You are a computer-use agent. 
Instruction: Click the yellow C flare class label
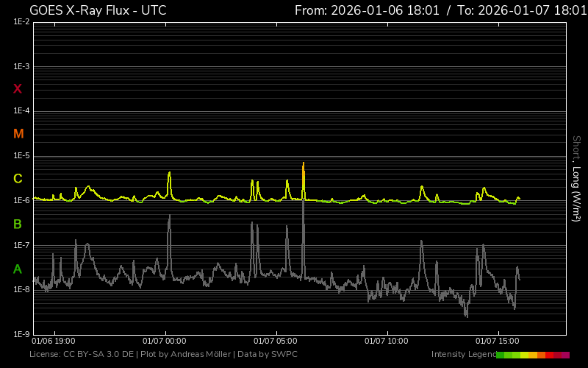[x=18, y=179]
